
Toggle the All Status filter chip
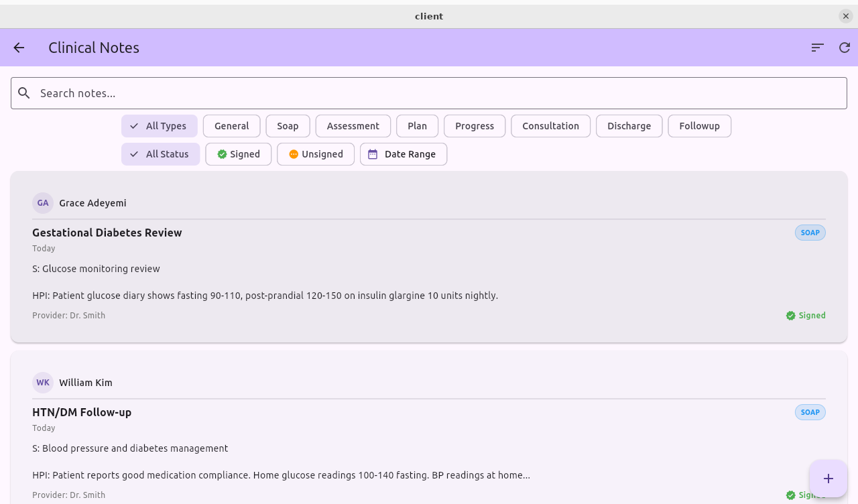(x=160, y=154)
